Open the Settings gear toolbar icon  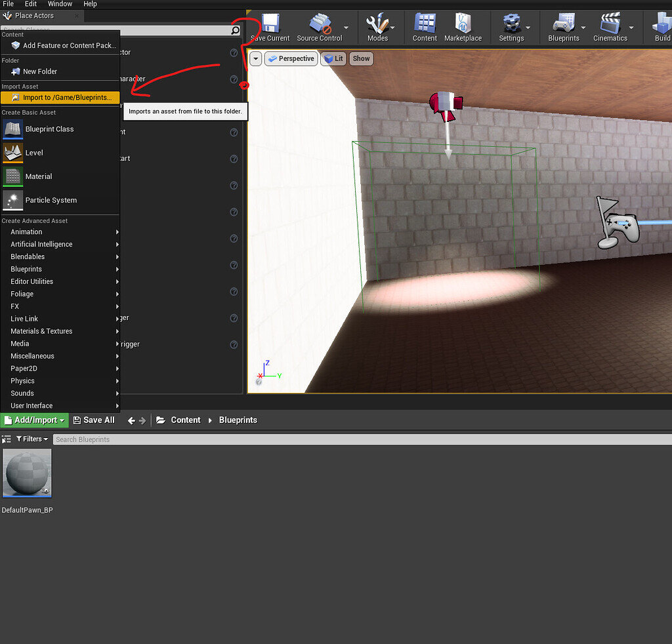(x=511, y=24)
